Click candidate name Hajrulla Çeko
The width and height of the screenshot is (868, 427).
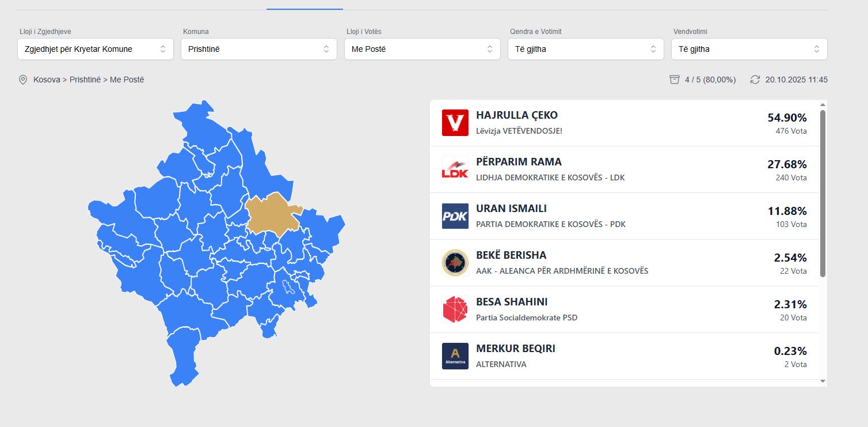click(x=517, y=115)
